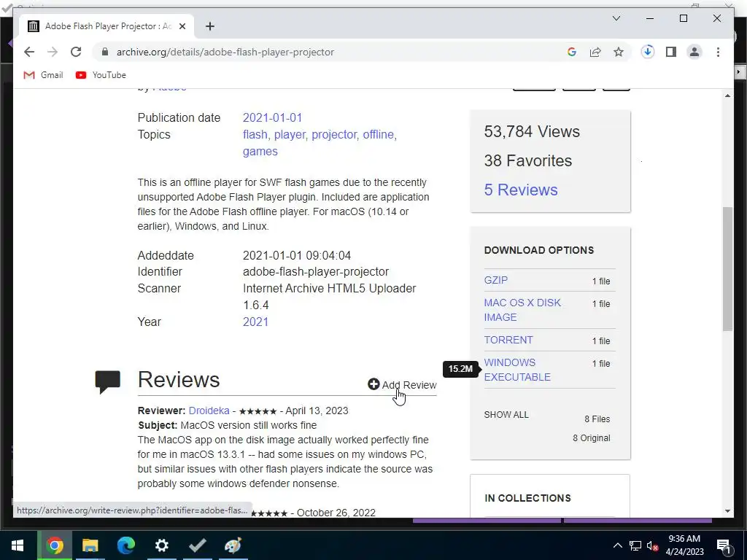Image resolution: width=747 pixels, height=560 pixels.
Task: Click the forward navigation arrow
Action: point(53,52)
